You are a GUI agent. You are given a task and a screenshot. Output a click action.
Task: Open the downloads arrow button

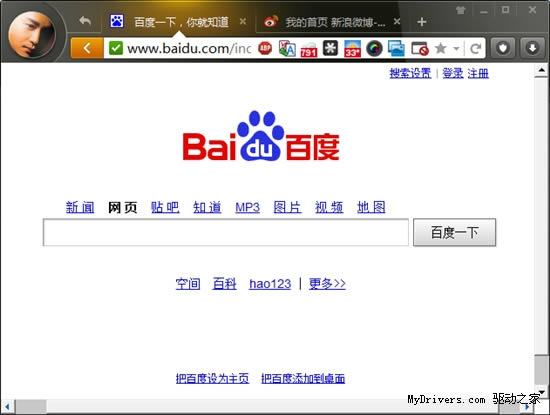point(532,48)
